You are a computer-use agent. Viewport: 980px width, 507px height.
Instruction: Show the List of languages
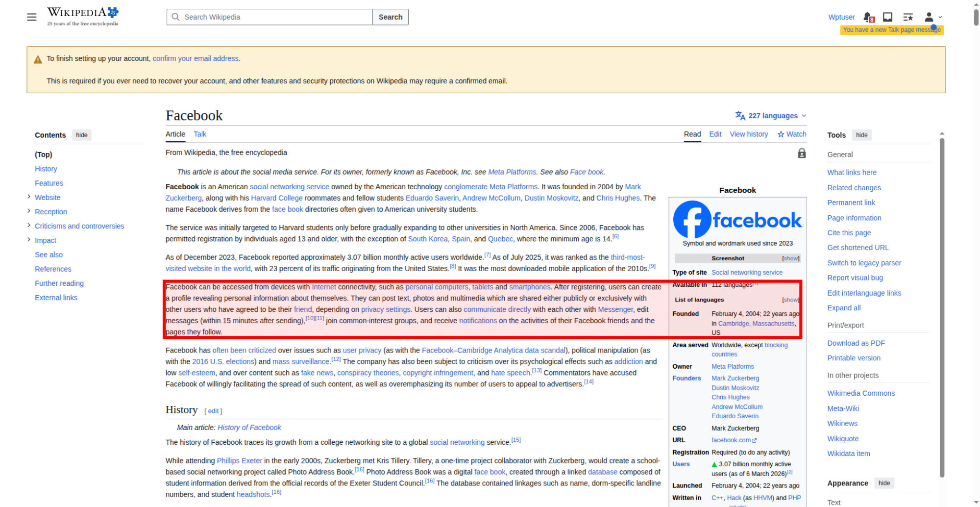coord(790,300)
